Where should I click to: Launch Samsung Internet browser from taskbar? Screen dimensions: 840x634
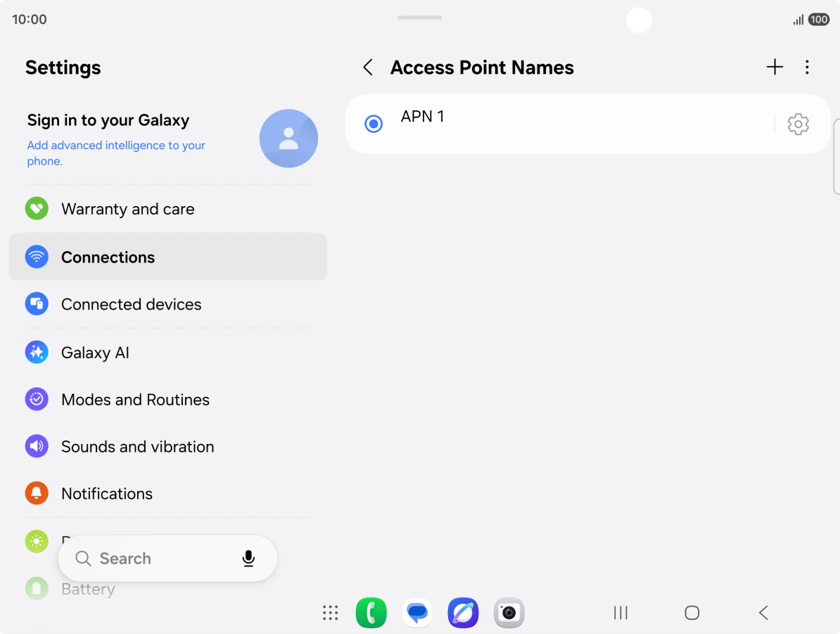coord(463,613)
